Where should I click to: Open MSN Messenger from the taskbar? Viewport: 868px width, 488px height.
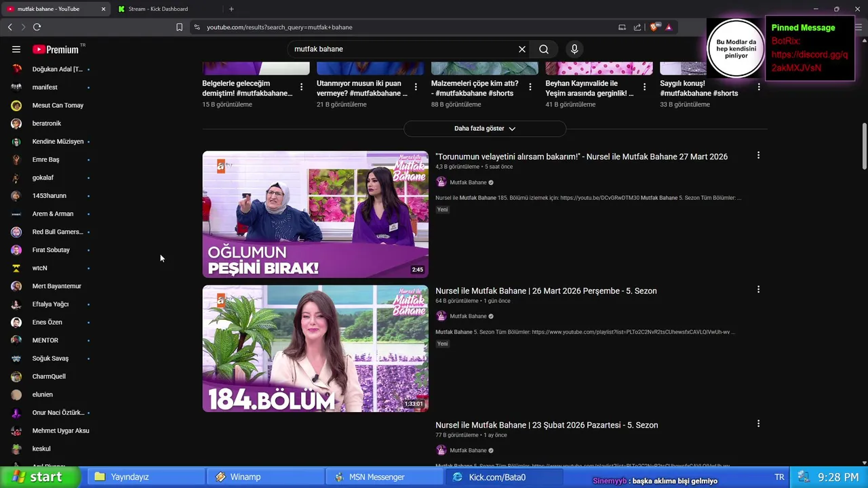coord(385,477)
